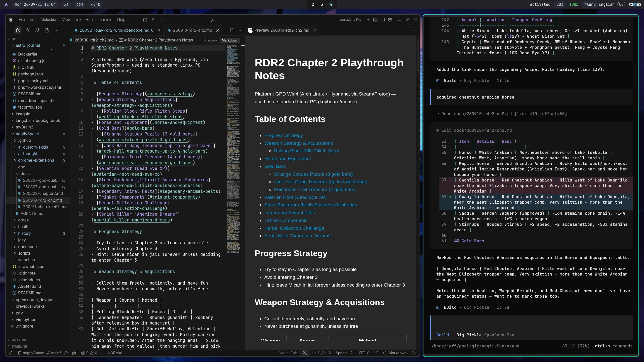644x362 pixels.
Task: Follow Gold Bars link in preview
Action: (275, 166)
